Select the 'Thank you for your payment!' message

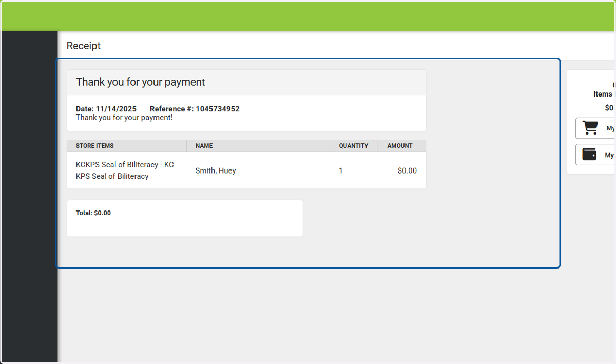[124, 118]
